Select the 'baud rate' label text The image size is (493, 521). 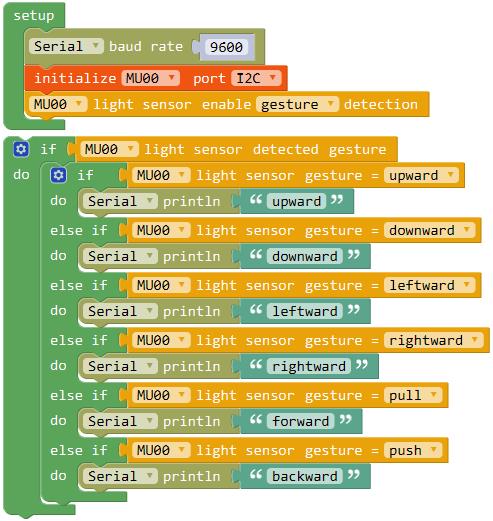coord(146,46)
